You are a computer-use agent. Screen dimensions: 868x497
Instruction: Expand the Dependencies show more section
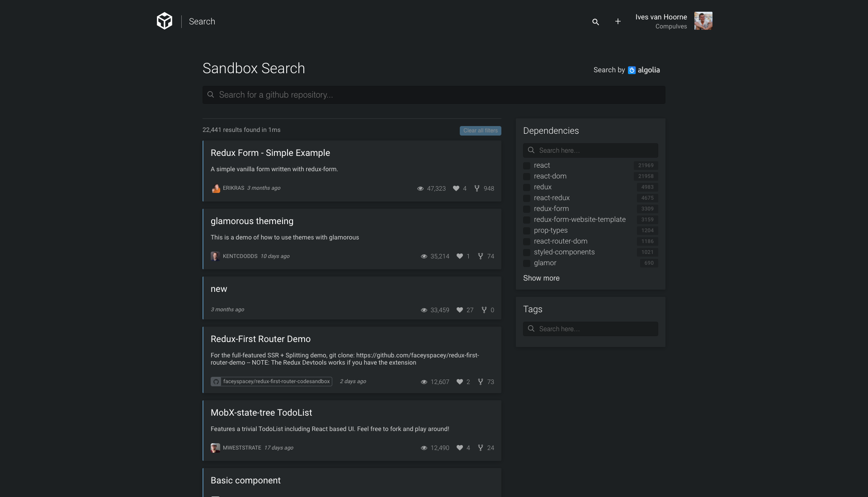click(541, 278)
